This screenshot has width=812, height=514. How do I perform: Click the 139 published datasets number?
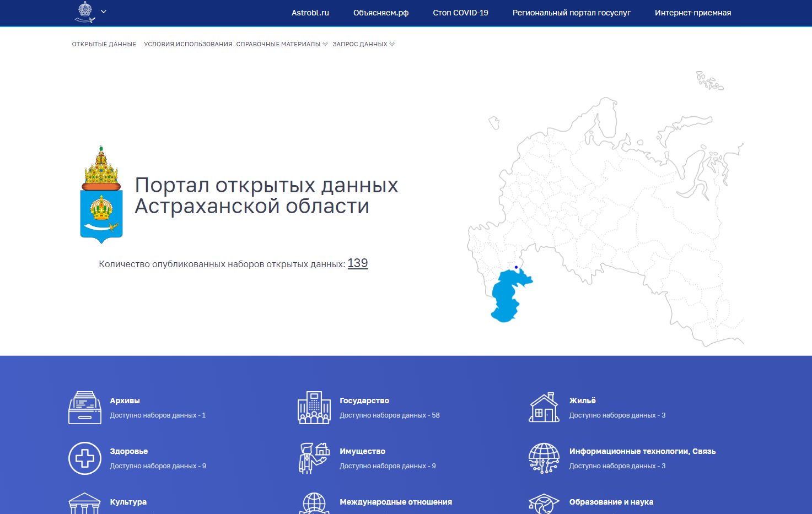point(357,263)
